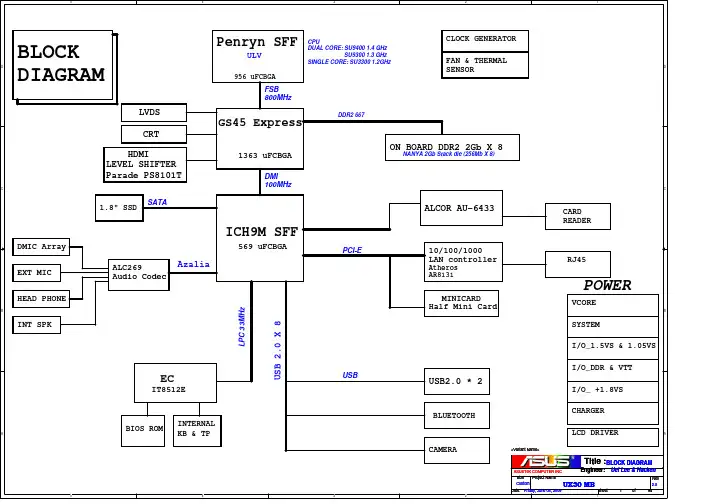Click the BIOS ROM box
The height and width of the screenshot is (504, 713).
pos(143,430)
